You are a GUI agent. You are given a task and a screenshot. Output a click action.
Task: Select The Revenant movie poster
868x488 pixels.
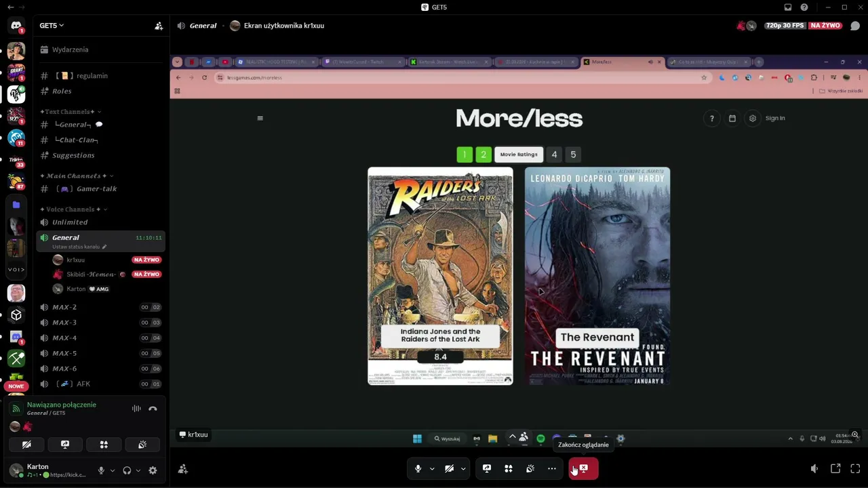(x=597, y=276)
